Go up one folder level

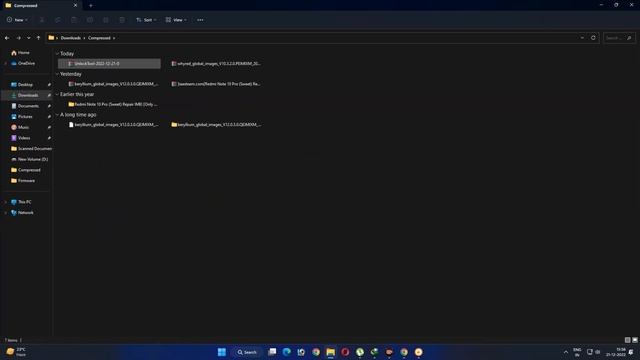(x=38, y=38)
